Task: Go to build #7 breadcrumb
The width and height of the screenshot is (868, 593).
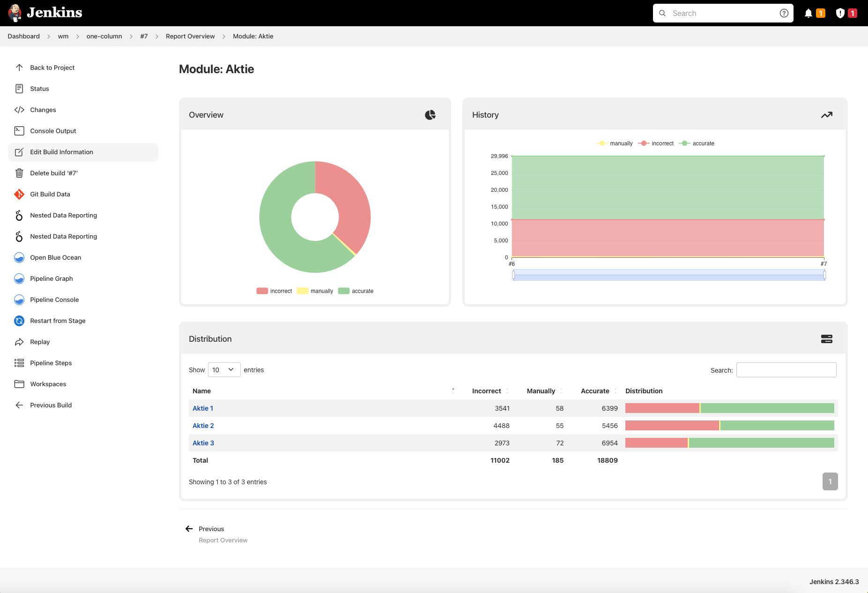Action: [x=144, y=36]
